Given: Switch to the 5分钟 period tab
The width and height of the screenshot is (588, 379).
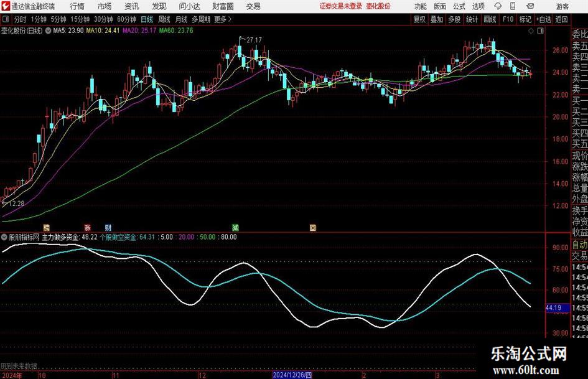Looking at the screenshot, I should [x=58, y=19].
